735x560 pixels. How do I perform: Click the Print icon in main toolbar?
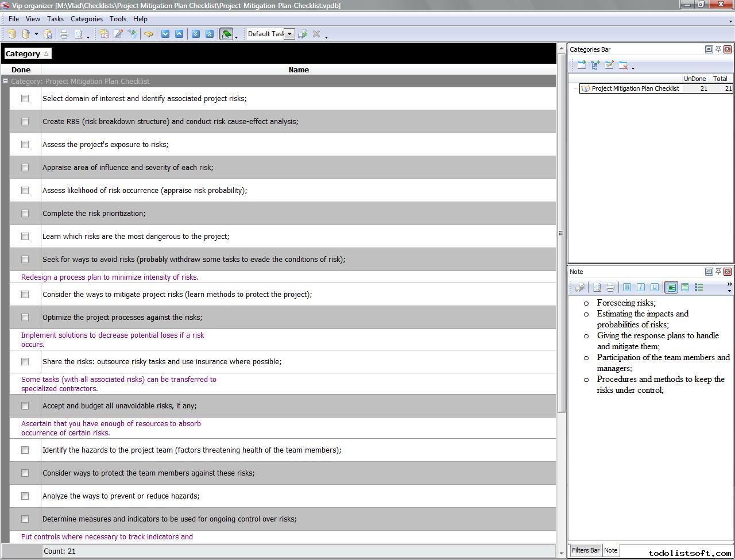click(64, 34)
